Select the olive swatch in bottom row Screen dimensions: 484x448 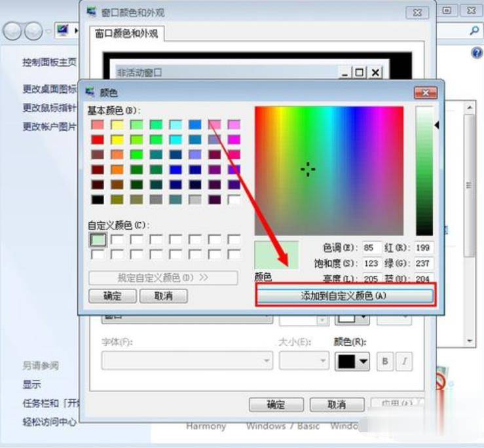pos(117,200)
